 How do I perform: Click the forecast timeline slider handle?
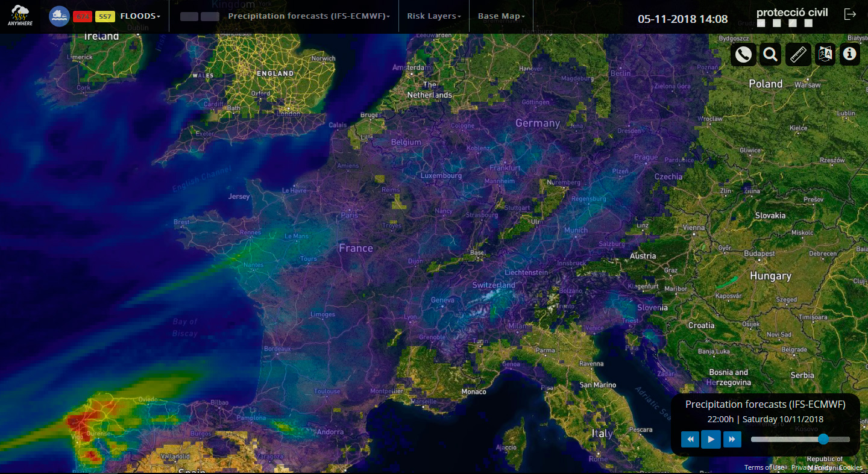pos(823,440)
